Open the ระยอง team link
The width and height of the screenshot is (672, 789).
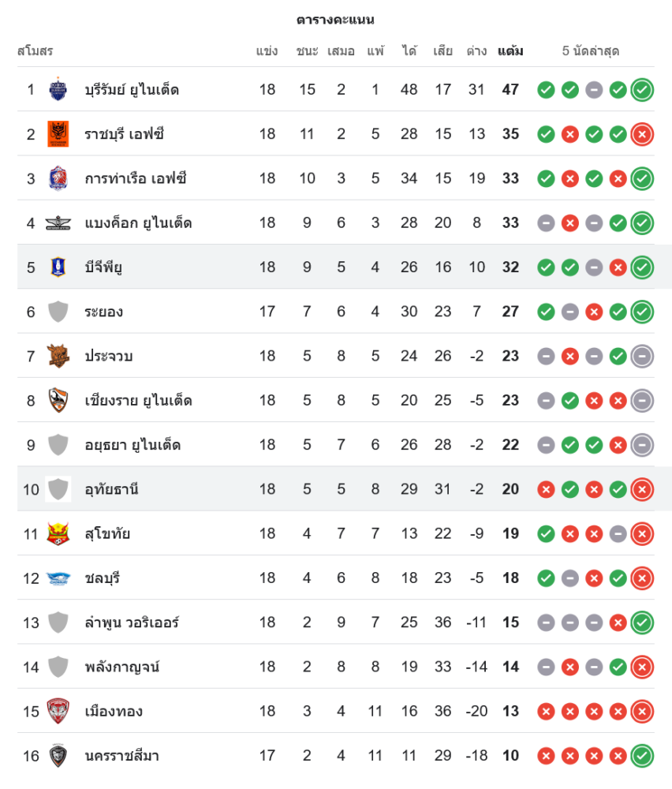click(104, 312)
